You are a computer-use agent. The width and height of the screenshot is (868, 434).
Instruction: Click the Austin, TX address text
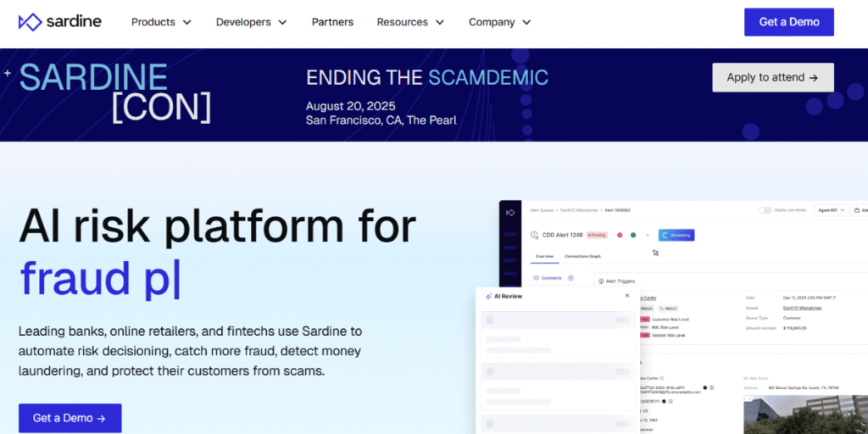tap(804, 388)
